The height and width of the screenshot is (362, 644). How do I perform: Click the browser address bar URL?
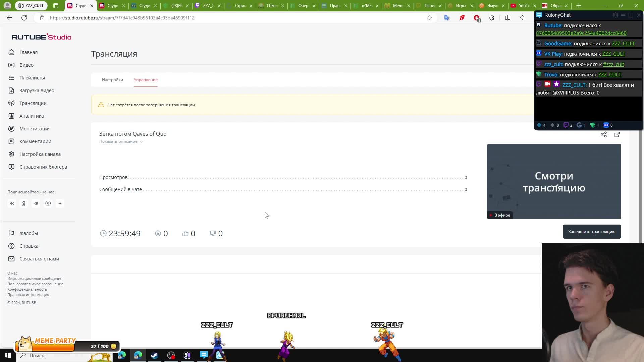pos(122,18)
